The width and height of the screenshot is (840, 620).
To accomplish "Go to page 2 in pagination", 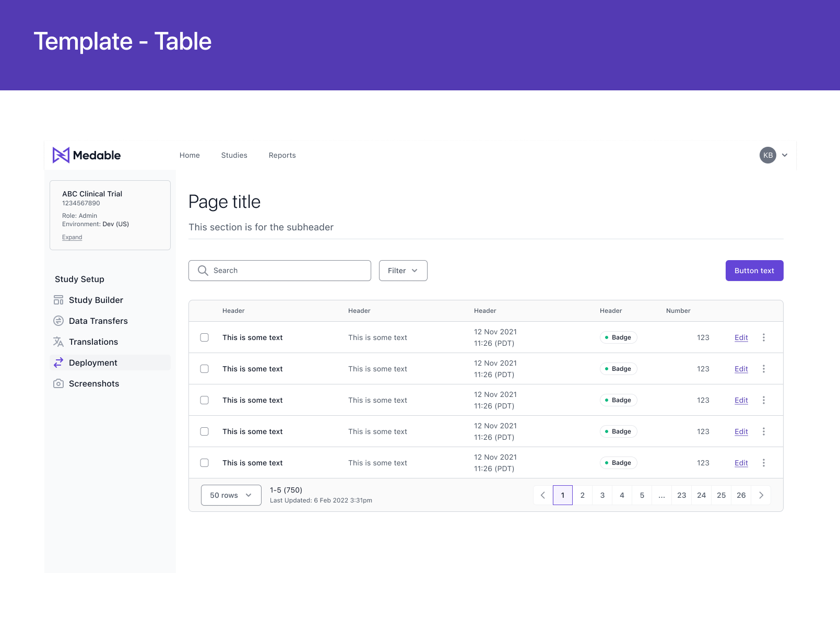I will pos(582,495).
